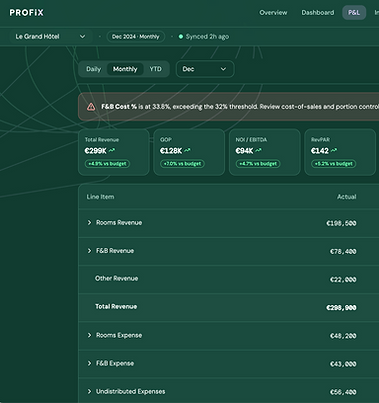The height and width of the screenshot is (403, 379).
Task: Click the Total Revenue row label in table
Action: 116,306
